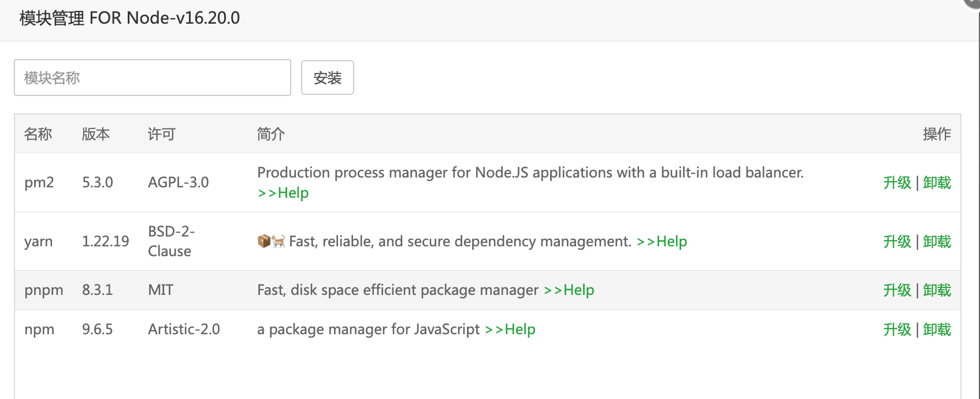Click version 1.22.19 of yarn

coord(106,242)
